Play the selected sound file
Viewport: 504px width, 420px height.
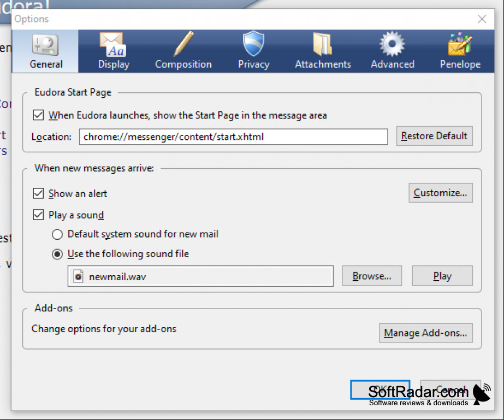click(x=442, y=276)
